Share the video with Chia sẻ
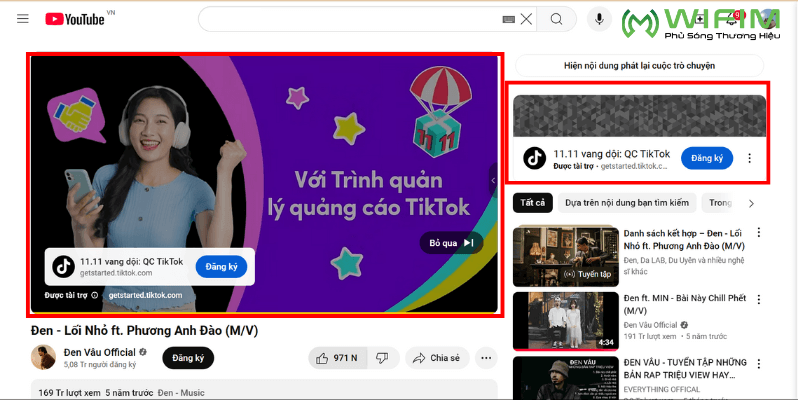800x400 pixels. click(437, 358)
